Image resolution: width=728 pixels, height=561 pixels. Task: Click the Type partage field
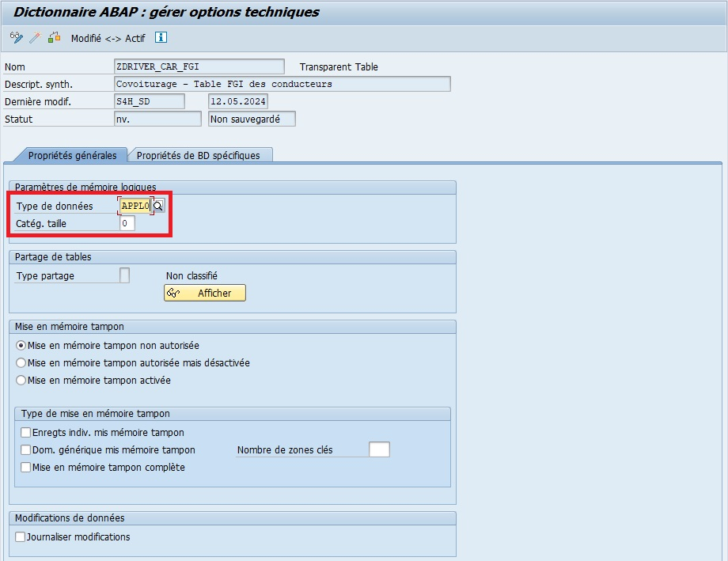tap(124, 275)
